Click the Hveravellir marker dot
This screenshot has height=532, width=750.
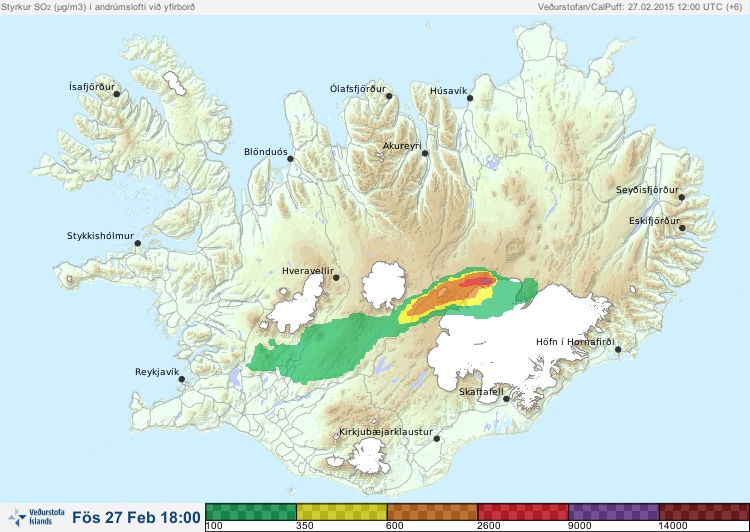tap(336, 277)
